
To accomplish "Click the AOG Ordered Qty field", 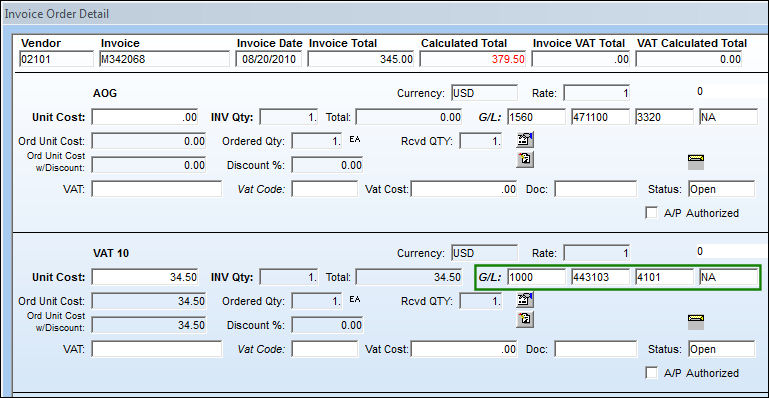I will pyautogui.click(x=316, y=141).
